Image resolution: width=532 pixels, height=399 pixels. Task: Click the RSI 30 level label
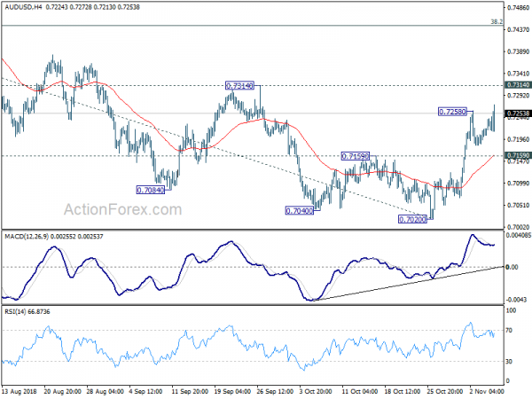(x=509, y=362)
